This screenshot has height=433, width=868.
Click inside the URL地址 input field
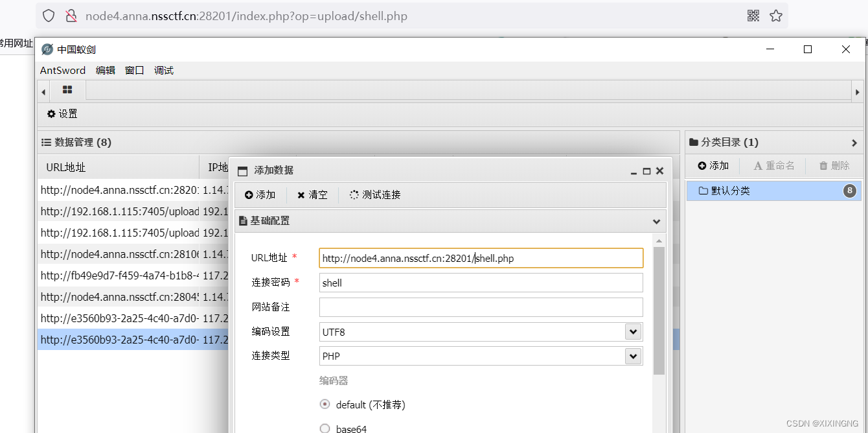click(x=479, y=258)
